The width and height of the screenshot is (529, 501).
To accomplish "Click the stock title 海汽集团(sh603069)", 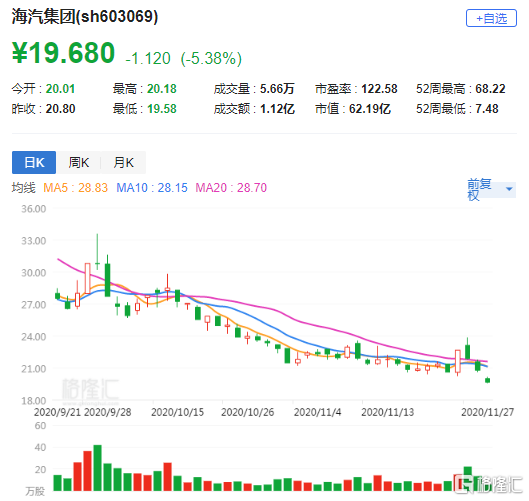I will [85, 16].
